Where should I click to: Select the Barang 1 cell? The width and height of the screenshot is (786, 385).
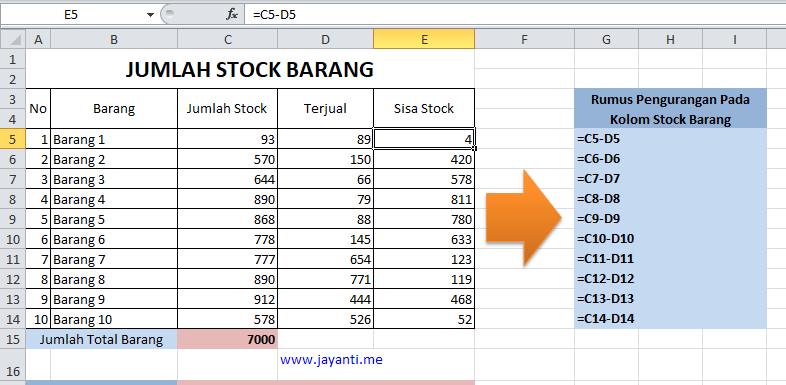click(x=114, y=139)
